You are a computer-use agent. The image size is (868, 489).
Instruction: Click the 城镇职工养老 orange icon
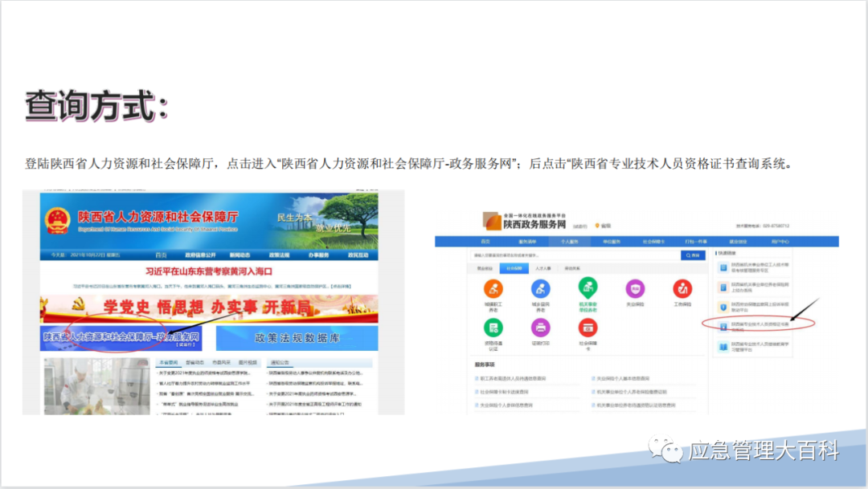(493, 289)
